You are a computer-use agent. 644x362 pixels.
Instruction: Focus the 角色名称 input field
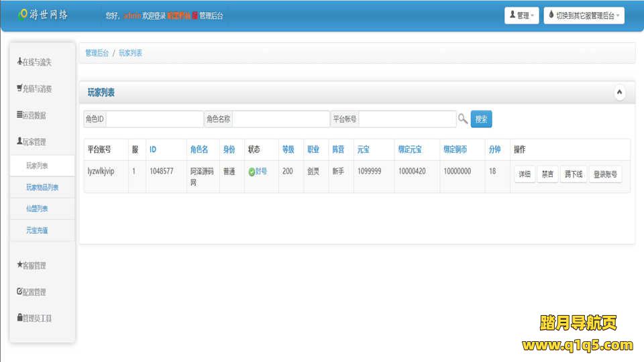click(x=280, y=119)
